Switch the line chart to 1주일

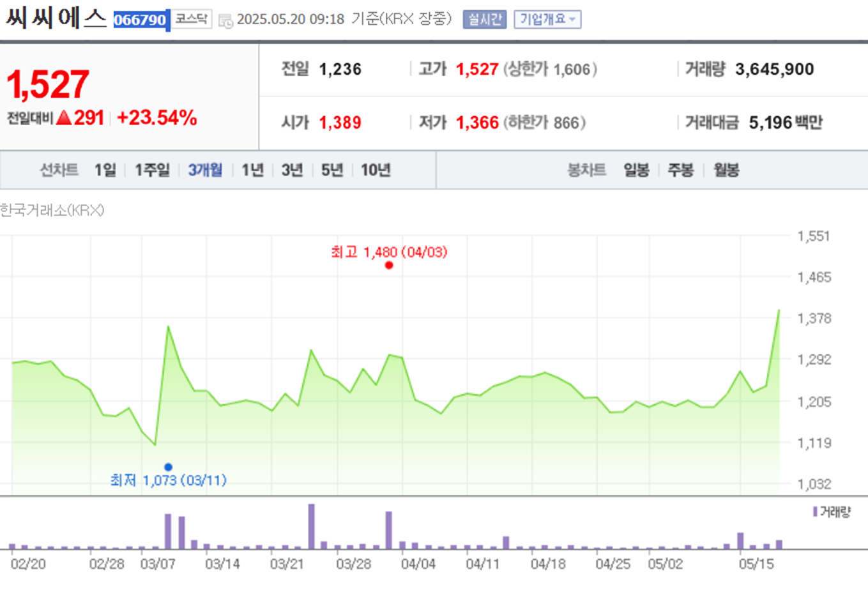pos(152,170)
